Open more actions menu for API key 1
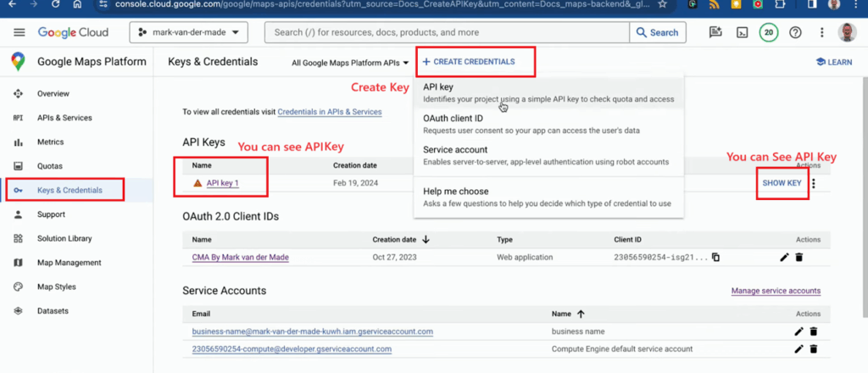The width and height of the screenshot is (868, 373). click(x=814, y=183)
